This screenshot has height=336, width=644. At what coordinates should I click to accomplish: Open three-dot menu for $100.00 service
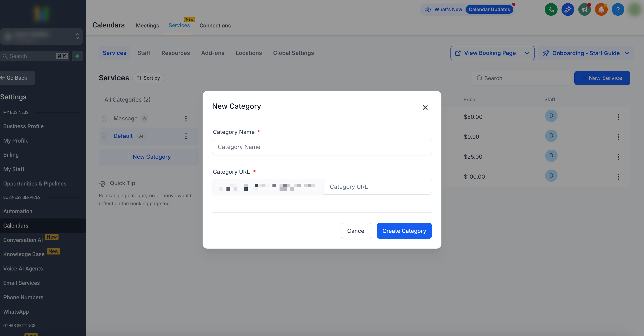pyautogui.click(x=618, y=177)
